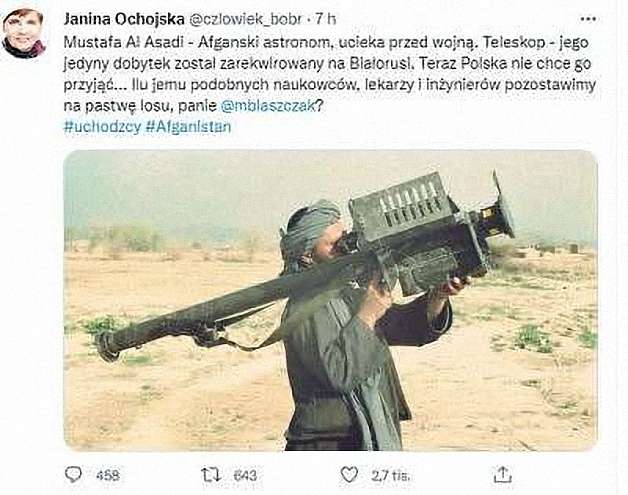Click the reply speech bubble icon
This screenshot has width=628, height=495.
73,475
